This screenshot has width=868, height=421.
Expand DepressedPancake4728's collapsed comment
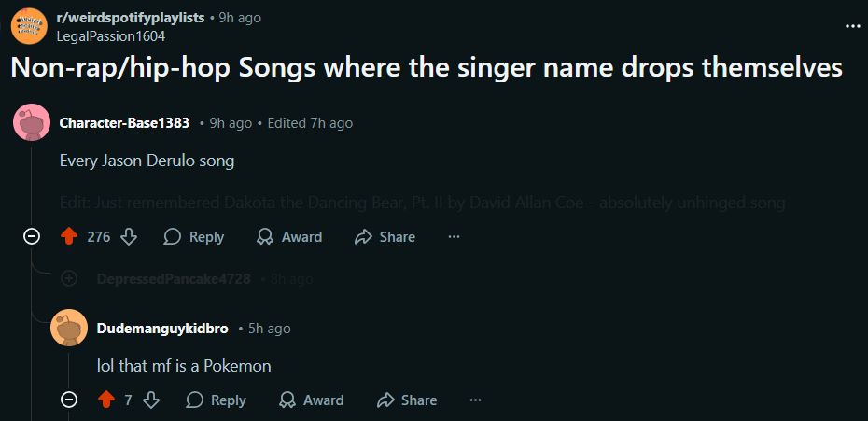pyautogui.click(x=69, y=278)
